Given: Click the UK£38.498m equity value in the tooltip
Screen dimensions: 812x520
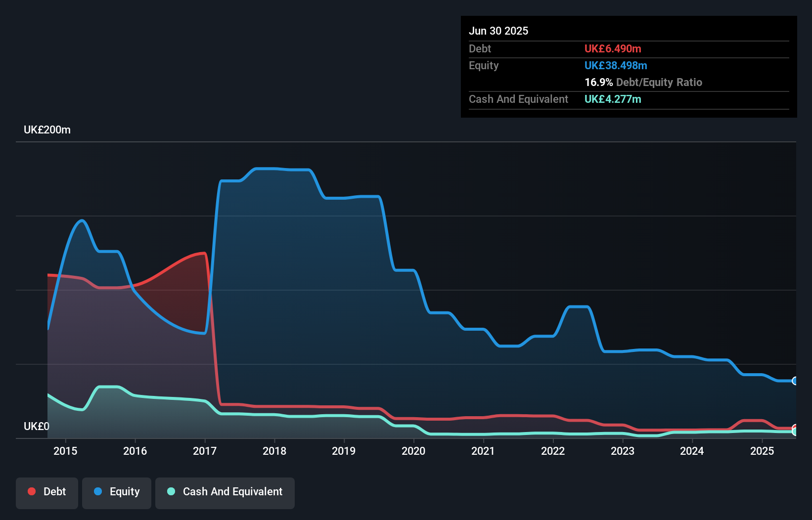Looking at the screenshot, I should pos(616,65).
